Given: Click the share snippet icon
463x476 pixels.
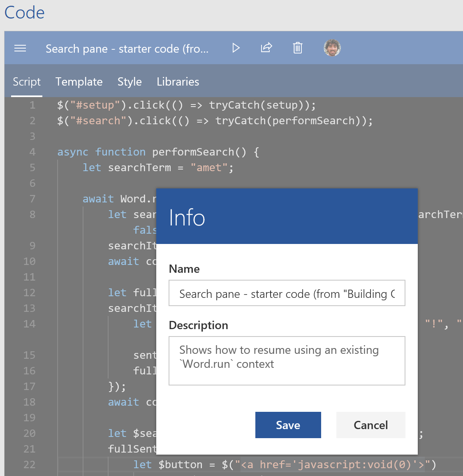Looking at the screenshot, I should coord(266,48).
